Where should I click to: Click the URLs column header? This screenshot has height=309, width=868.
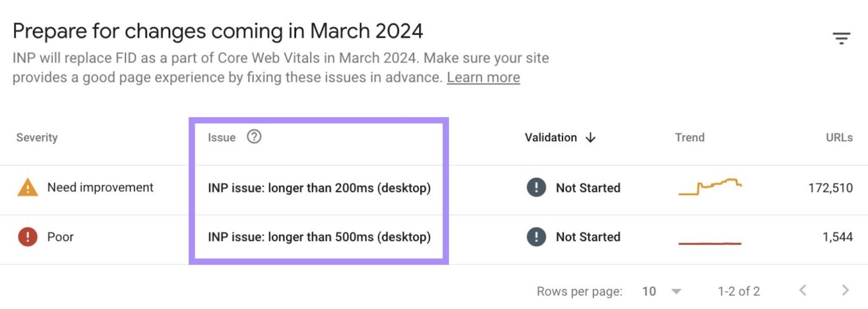coord(839,138)
